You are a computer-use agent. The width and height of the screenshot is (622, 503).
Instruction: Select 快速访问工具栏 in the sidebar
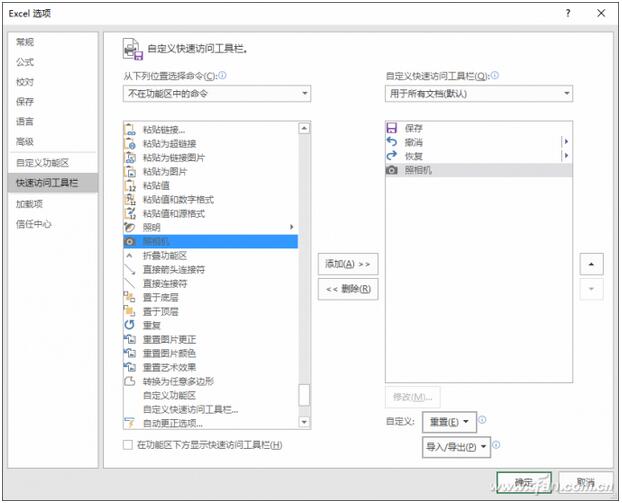tap(53, 183)
